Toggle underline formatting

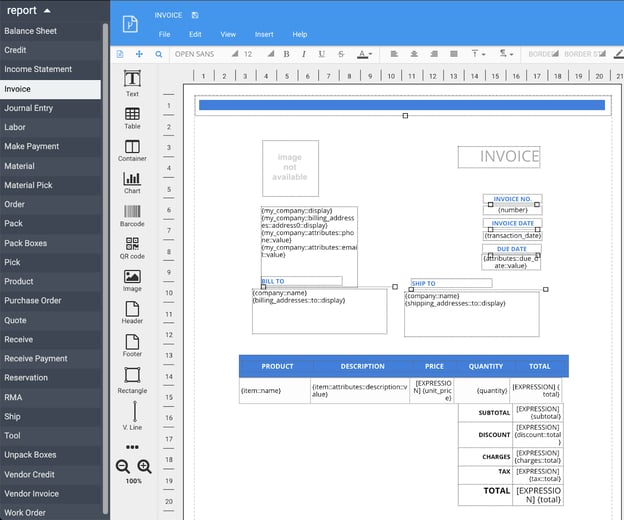click(x=322, y=54)
